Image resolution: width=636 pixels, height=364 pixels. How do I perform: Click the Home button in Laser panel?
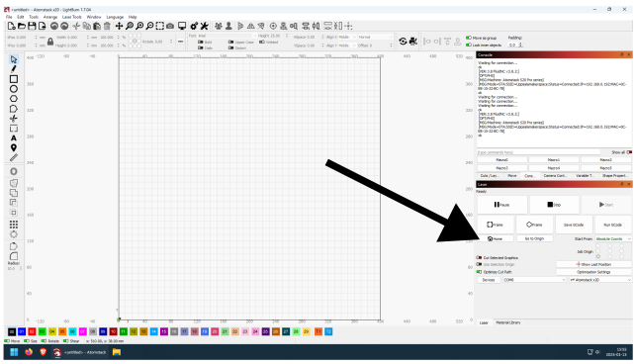tap(496, 239)
